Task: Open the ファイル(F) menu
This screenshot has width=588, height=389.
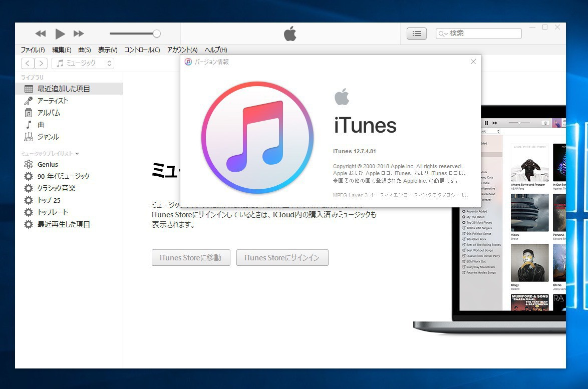Action: [x=33, y=50]
